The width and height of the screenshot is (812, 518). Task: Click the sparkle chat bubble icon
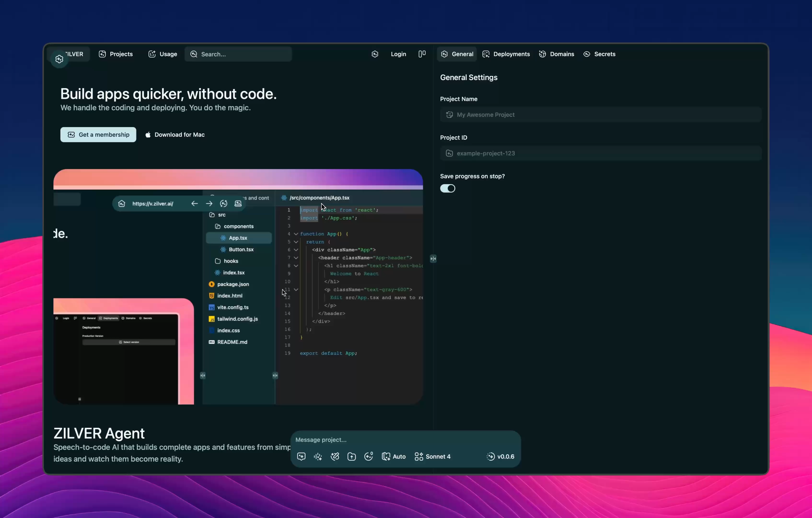click(301, 457)
